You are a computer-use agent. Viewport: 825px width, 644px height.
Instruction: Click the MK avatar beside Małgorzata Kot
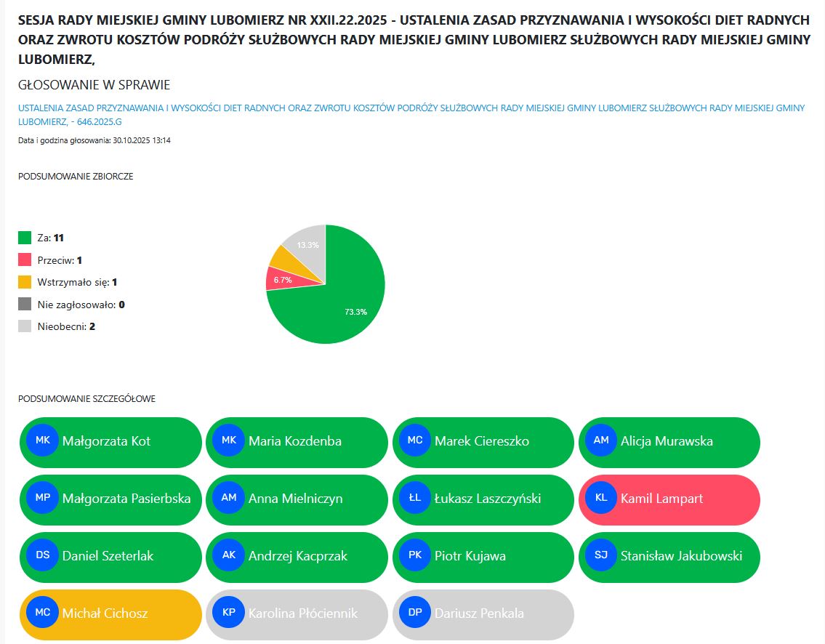coord(43,440)
